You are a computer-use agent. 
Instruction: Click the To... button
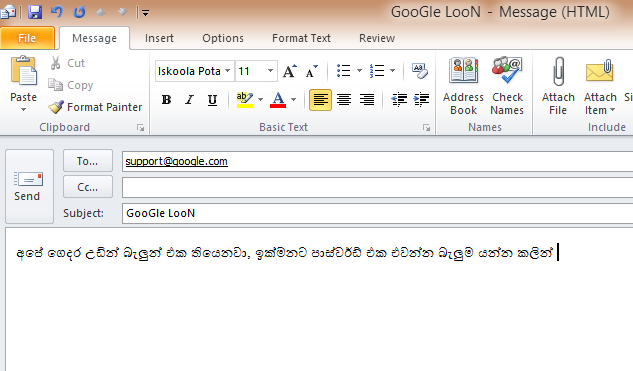[x=88, y=161]
